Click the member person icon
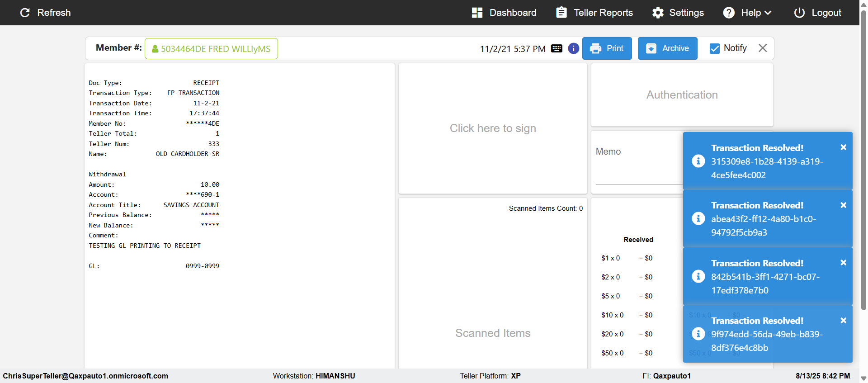The width and height of the screenshot is (868, 383). [155, 49]
